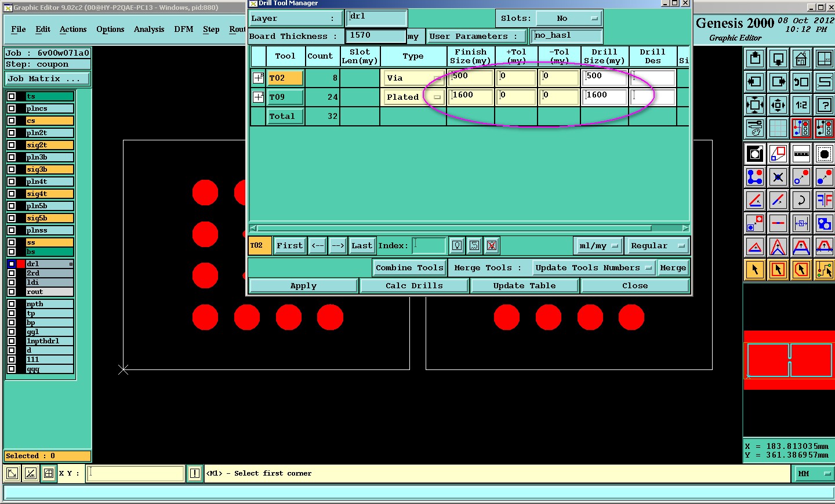The width and height of the screenshot is (835, 504).
Task: Click the red color swatch of drl layer
Action: point(21,264)
